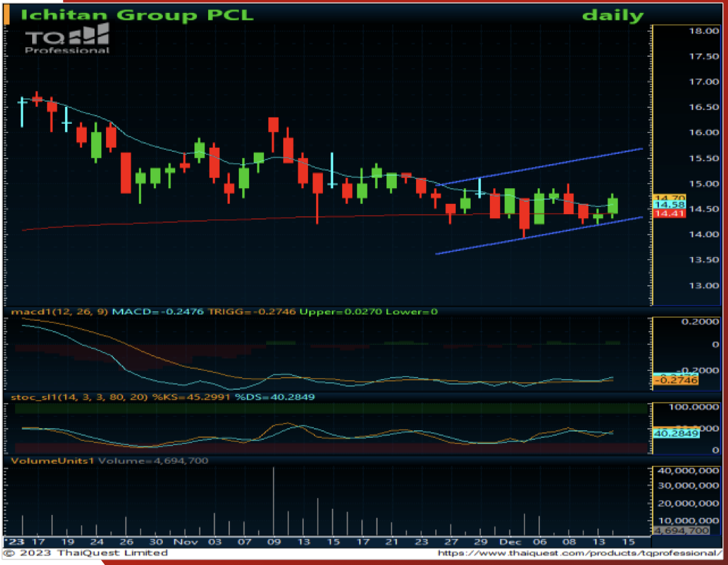The width and height of the screenshot is (728, 565).
Task: Click the red 14.41 price tag
Action: [x=669, y=213]
